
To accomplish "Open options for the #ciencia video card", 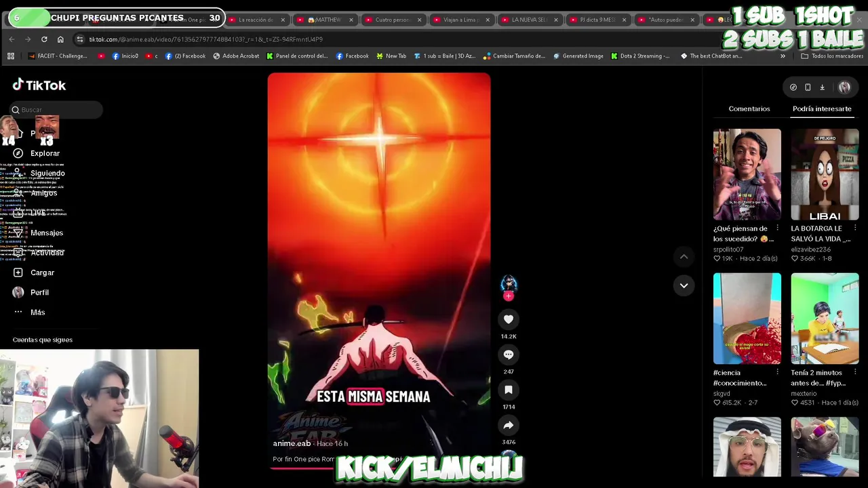I will 777,372.
